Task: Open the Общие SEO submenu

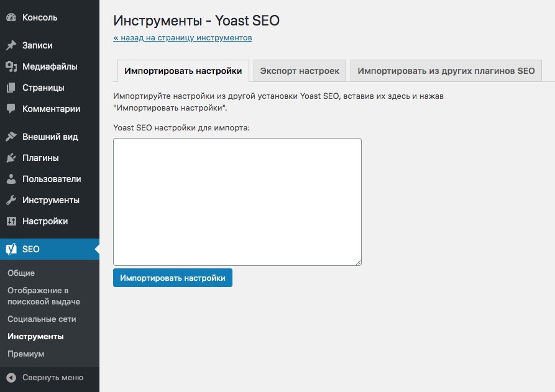Action: click(x=21, y=273)
